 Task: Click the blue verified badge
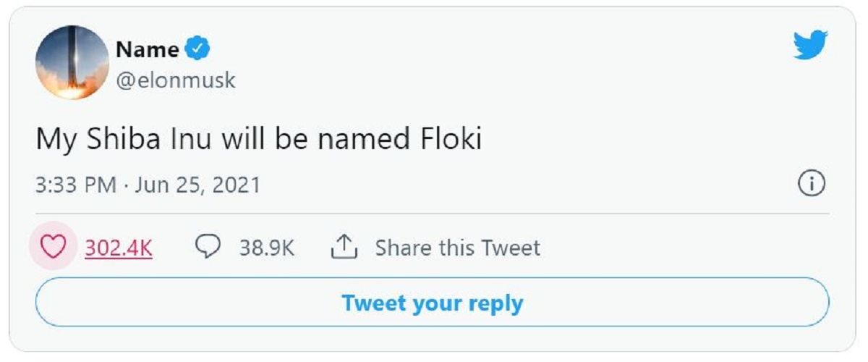(197, 50)
